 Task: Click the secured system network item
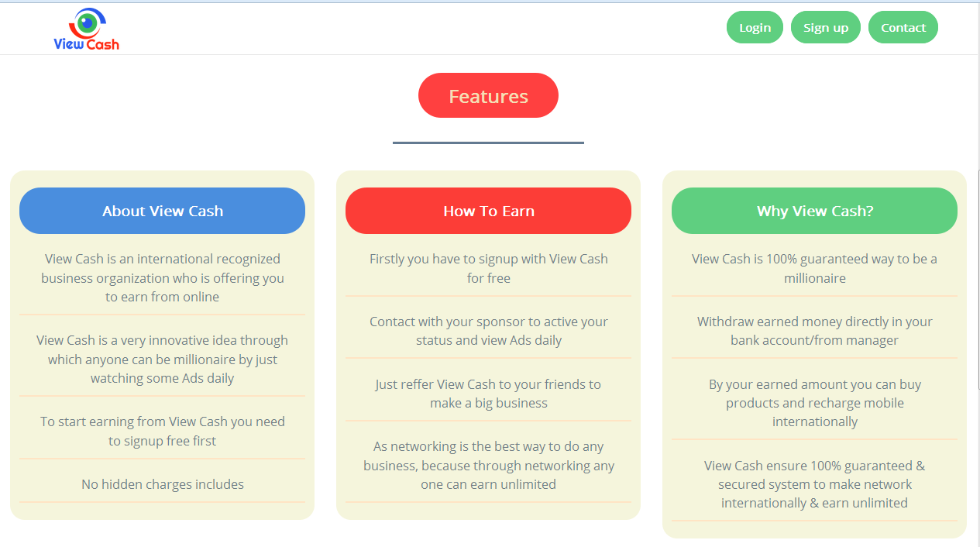814,484
